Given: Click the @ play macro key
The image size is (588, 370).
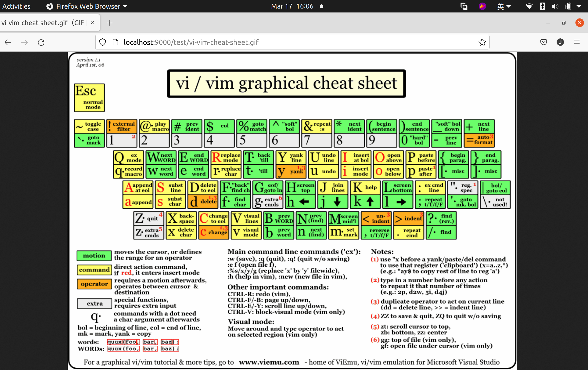Looking at the screenshot, I should pyautogui.click(x=154, y=126).
